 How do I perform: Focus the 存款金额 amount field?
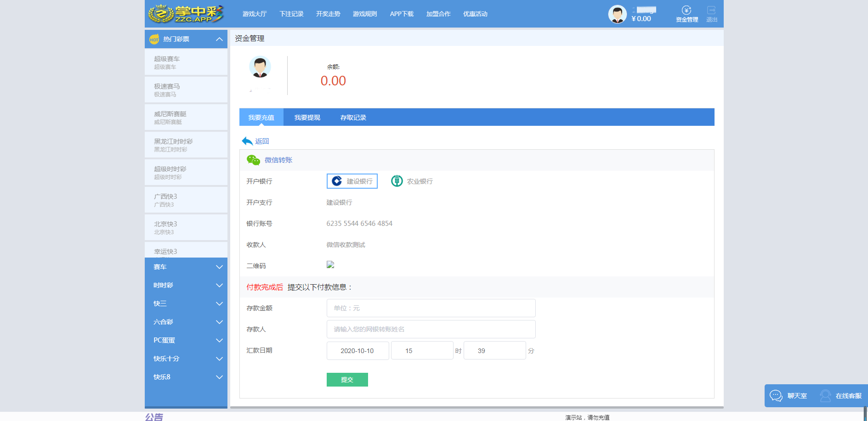(431, 308)
